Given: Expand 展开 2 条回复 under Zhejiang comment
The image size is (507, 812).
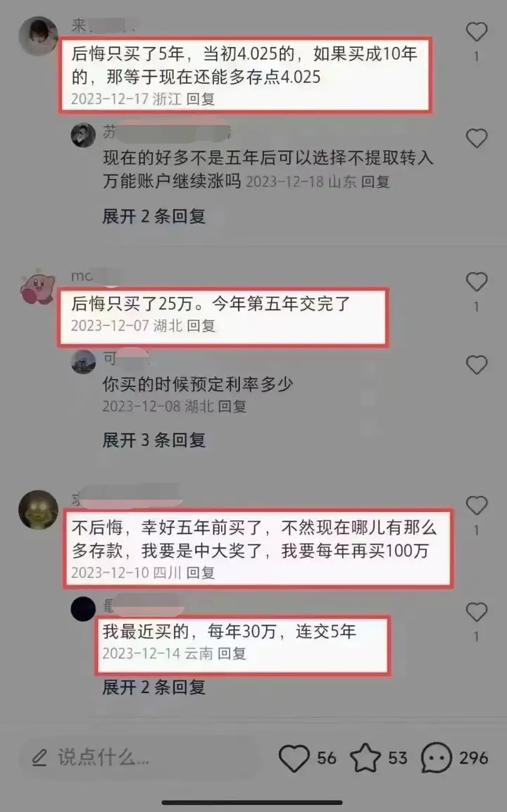Looking at the screenshot, I should point(154,216).
